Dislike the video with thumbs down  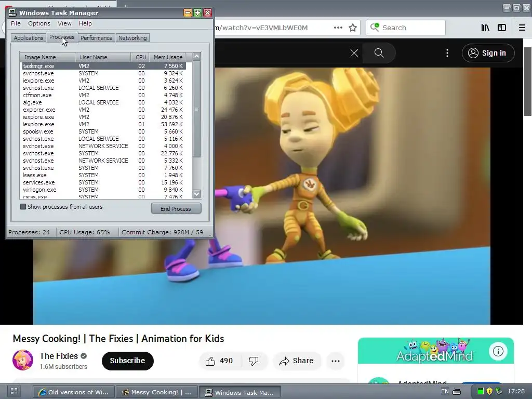(x=254, y=361)
